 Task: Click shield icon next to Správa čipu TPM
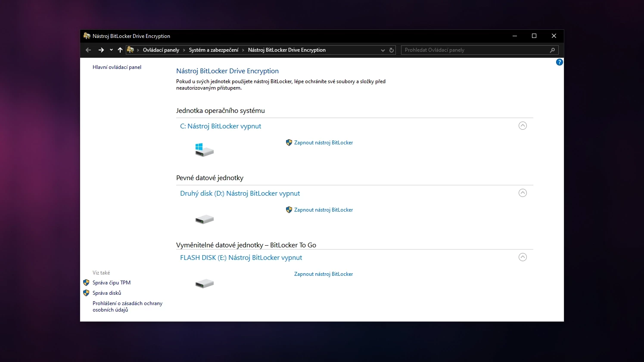coord(86,283)
